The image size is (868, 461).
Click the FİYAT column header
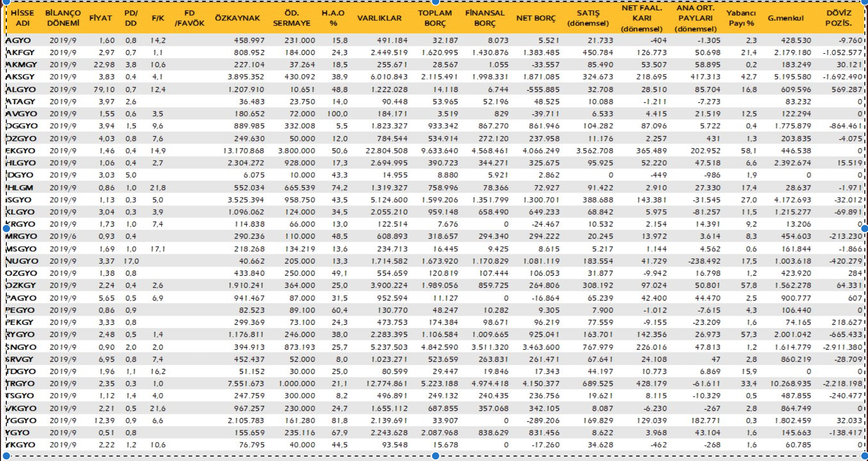[100, 18]
